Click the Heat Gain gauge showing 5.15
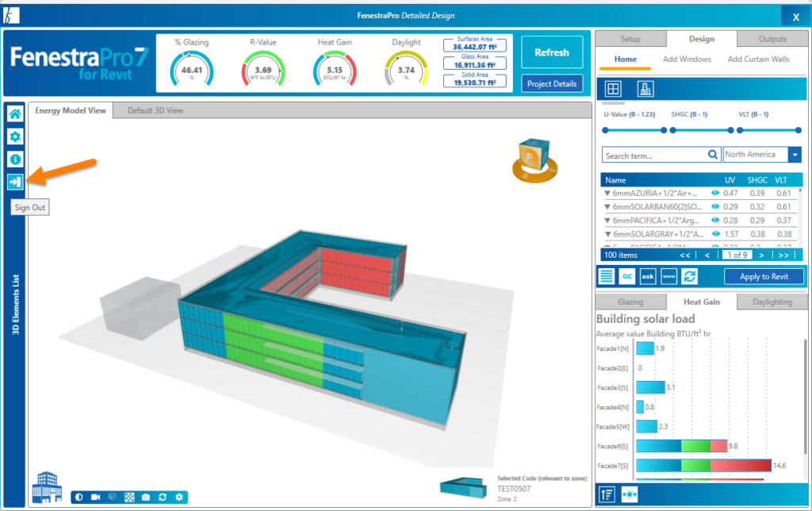This screenshot has width=812, height=511. [335, 69]
